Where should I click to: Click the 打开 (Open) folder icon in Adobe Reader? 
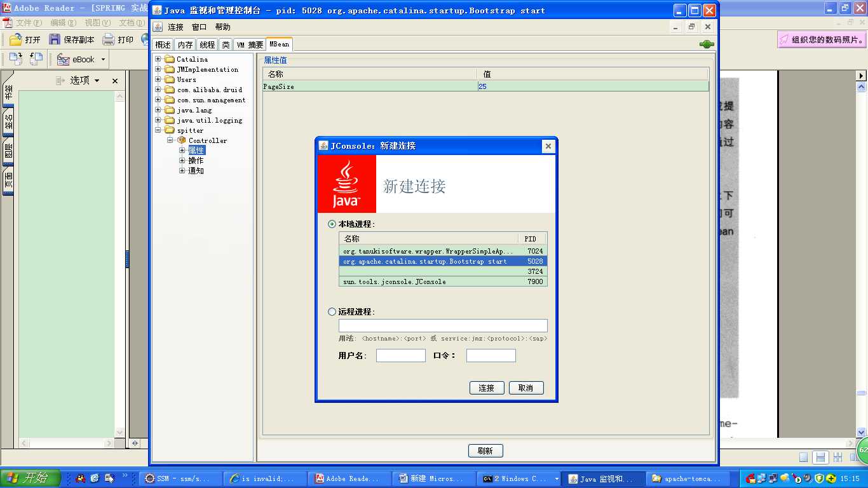pyautogui.click(x=16, y=39)
